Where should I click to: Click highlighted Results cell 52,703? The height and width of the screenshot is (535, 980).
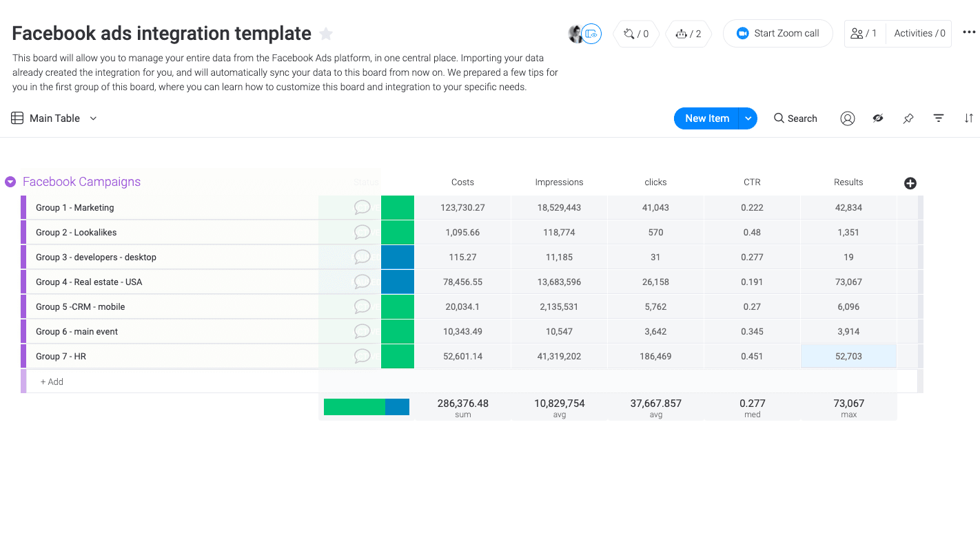[848, 356]
